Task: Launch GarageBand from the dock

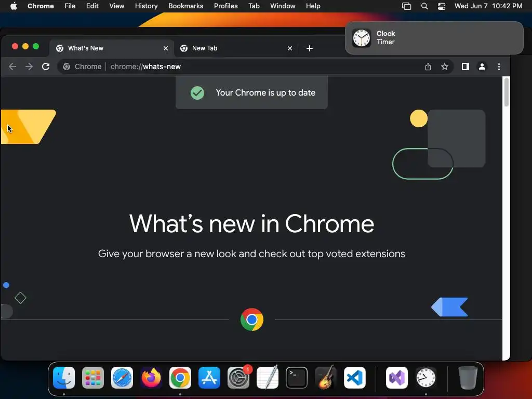Action: pos(326,378)
